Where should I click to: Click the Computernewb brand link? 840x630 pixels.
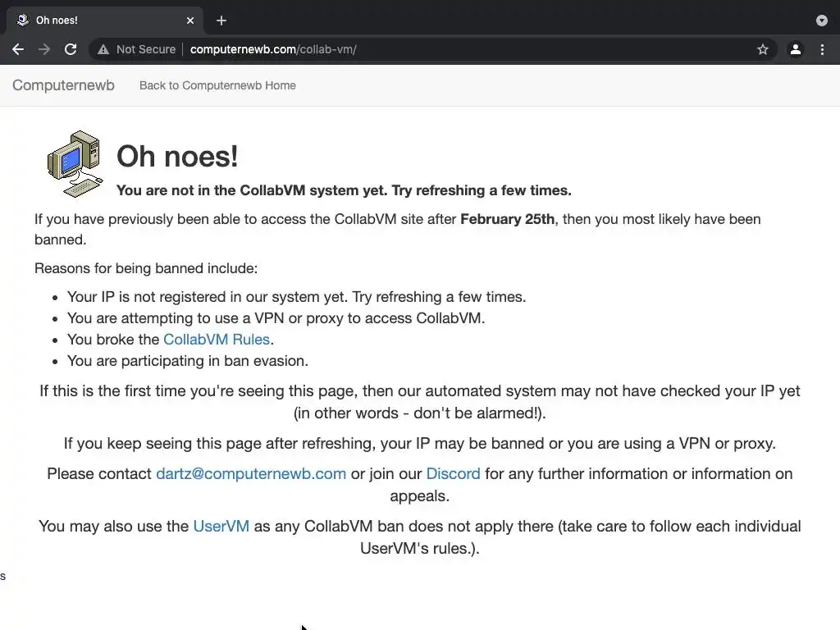(63, 85)
